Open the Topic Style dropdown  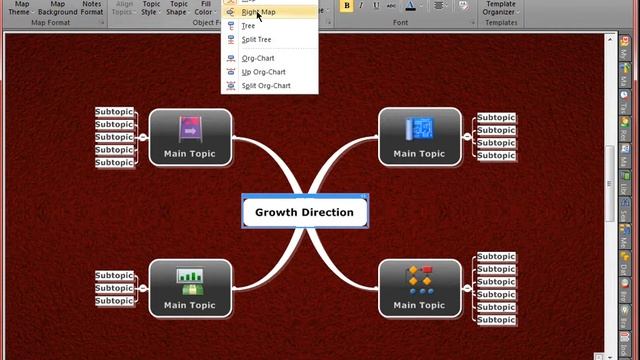coord(151,8)
